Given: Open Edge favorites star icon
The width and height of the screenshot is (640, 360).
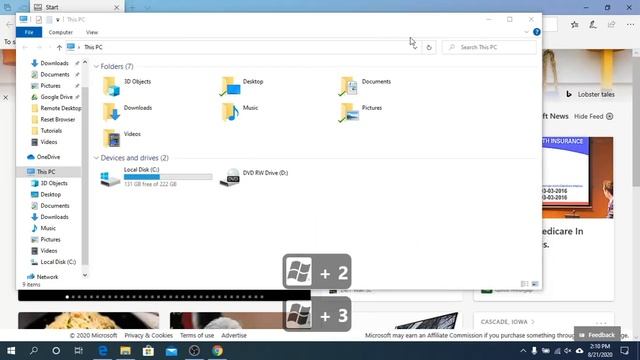Looking at the screenshot, I should [x=575, y=25].
